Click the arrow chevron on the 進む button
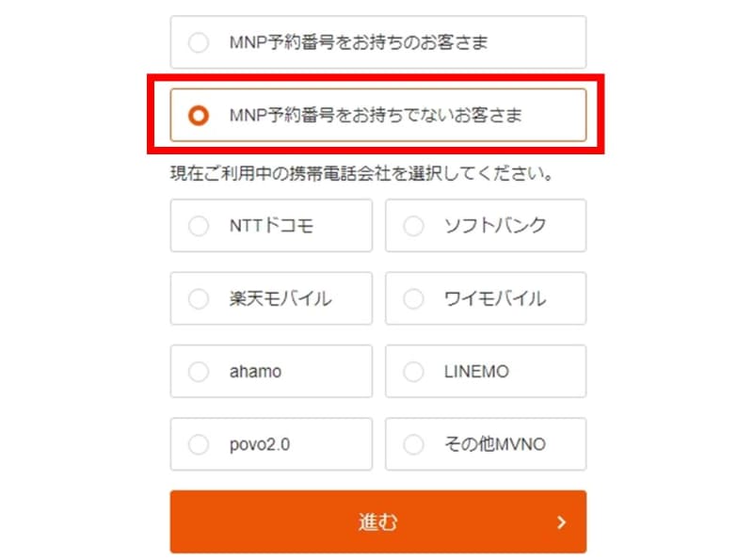Screen dimensions: 753x560 [x=561, y=521]
